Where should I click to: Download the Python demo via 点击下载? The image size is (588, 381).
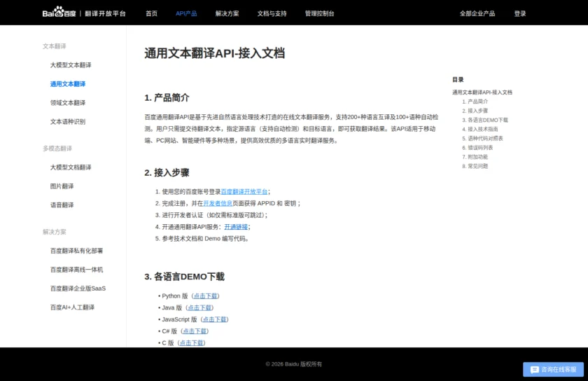coord(206,296)
